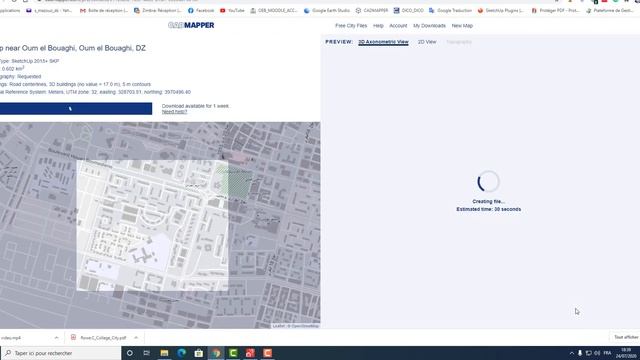Click the CADMAPPER logo
This screenshot has width=640, height=360.
click(191, 25)
